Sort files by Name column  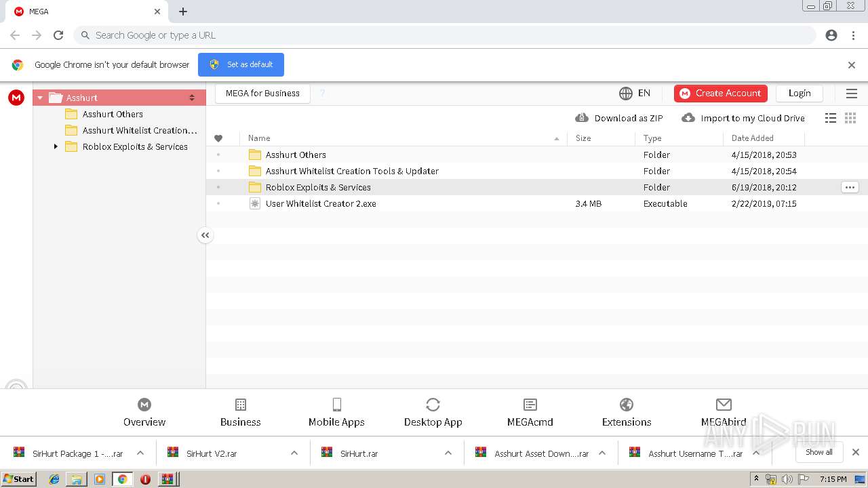(403, 138)
